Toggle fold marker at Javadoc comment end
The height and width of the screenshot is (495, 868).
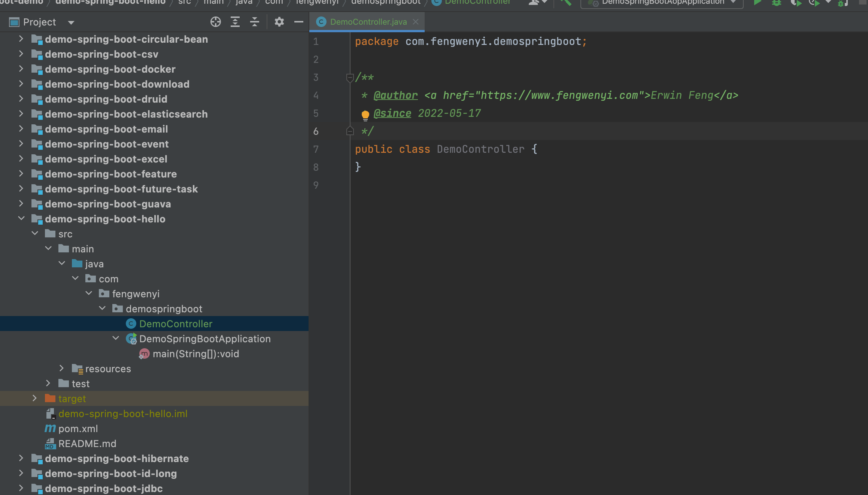[350, 131]
